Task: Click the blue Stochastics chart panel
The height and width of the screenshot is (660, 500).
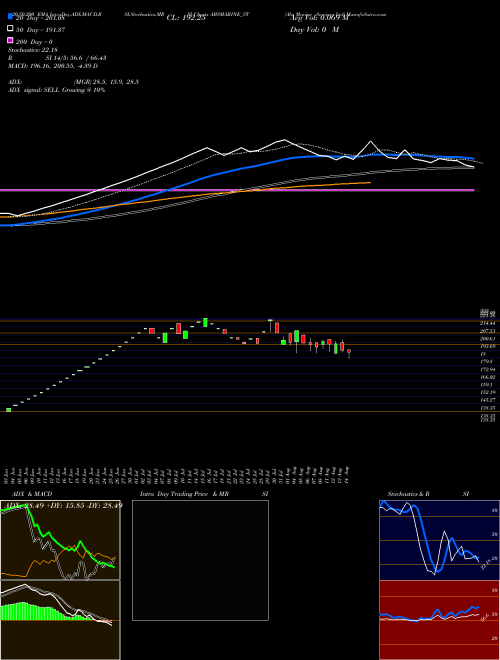Action: pos(439,540)
